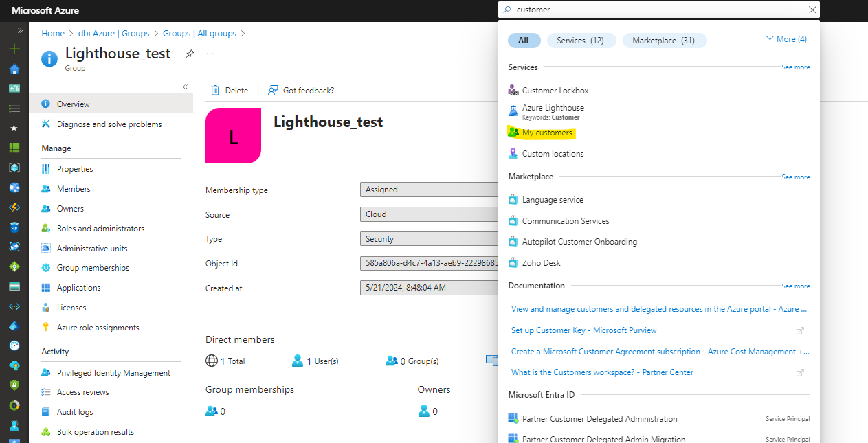Filter results by Services (12) tab
The image size is (868, 443).
tap(581, 41)
